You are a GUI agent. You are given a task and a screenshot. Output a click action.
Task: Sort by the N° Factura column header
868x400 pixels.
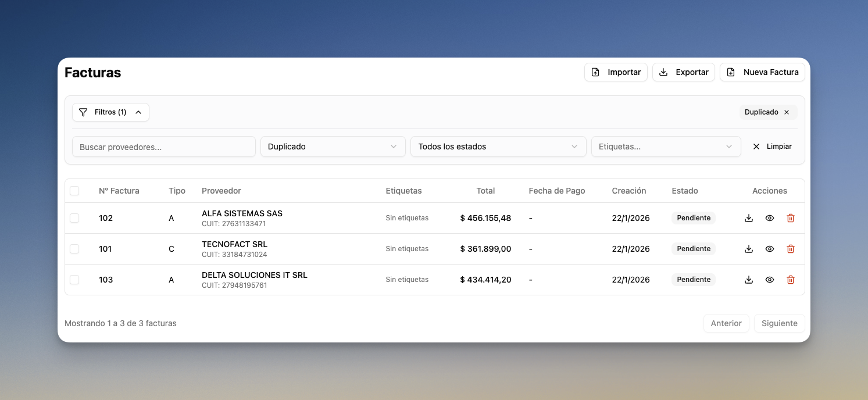pos(119,191)
